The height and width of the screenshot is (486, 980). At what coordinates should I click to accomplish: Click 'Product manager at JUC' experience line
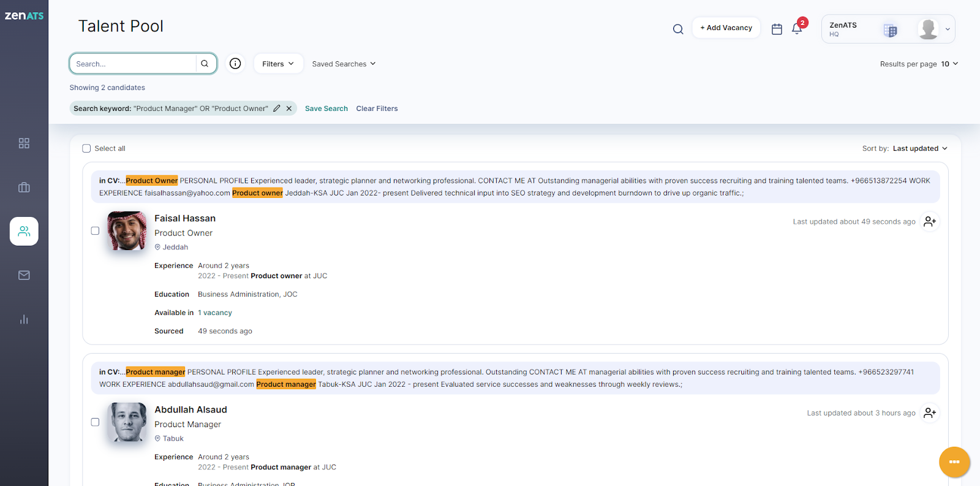click(293, 467)
